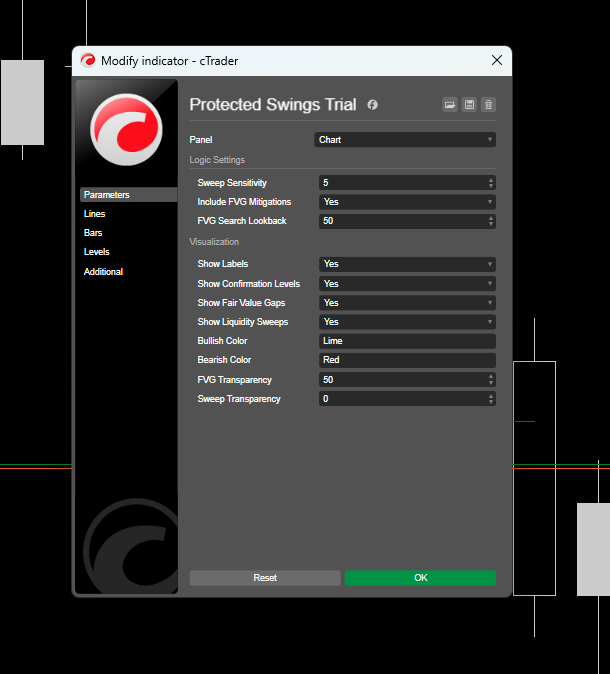Click the cTrader icon in title bar
The height and width of the screenshot is (674, 610).
pyautogui.click(x=88, y=61)
